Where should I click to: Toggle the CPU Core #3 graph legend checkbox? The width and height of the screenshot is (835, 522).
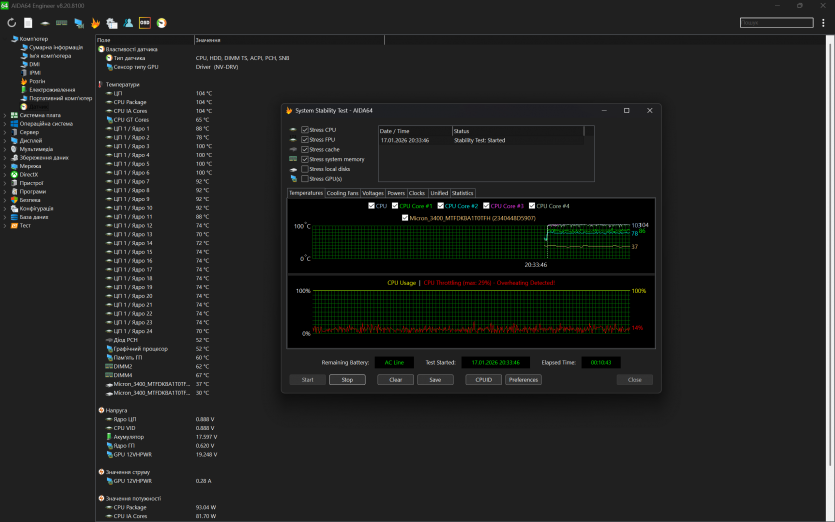click(486, 206)
